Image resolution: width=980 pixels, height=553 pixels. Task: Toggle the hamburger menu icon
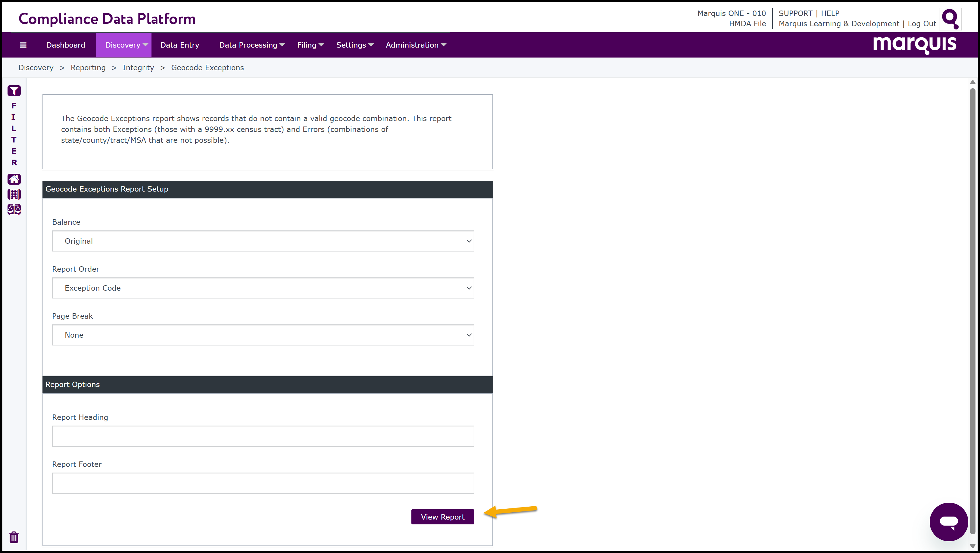point(23,45)
